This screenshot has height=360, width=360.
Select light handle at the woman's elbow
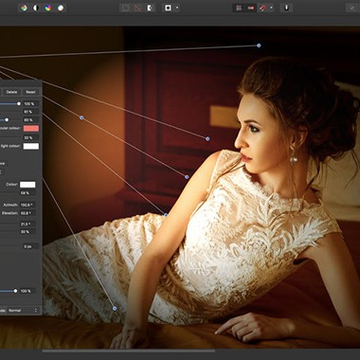point(166,215)
